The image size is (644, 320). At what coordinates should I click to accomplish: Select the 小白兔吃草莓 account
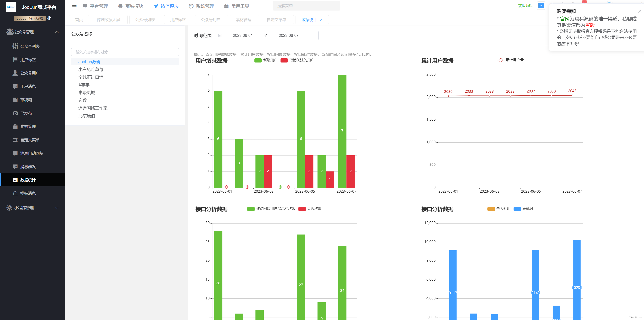pyautogui.click(x=125, y=69)
